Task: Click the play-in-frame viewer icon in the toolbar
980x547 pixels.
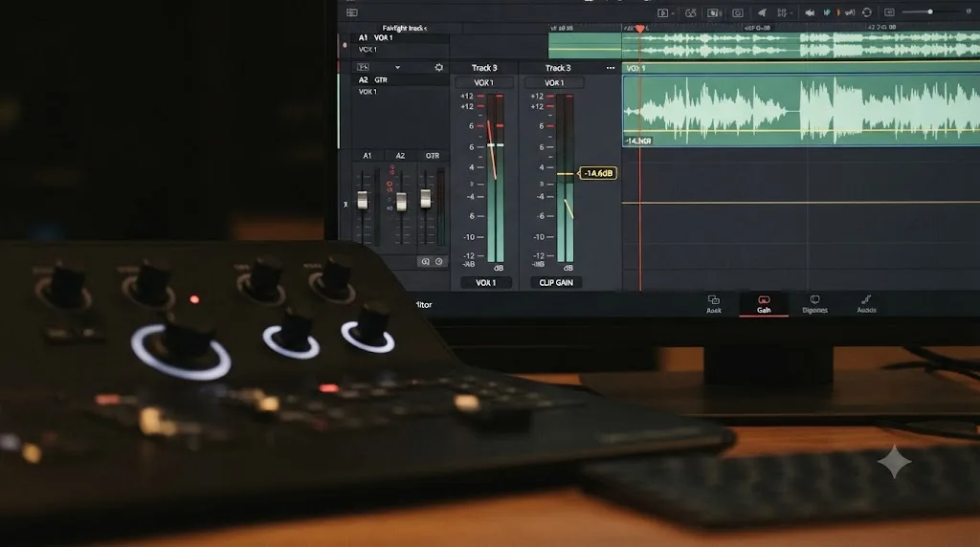Action: [x=662, y=12]
